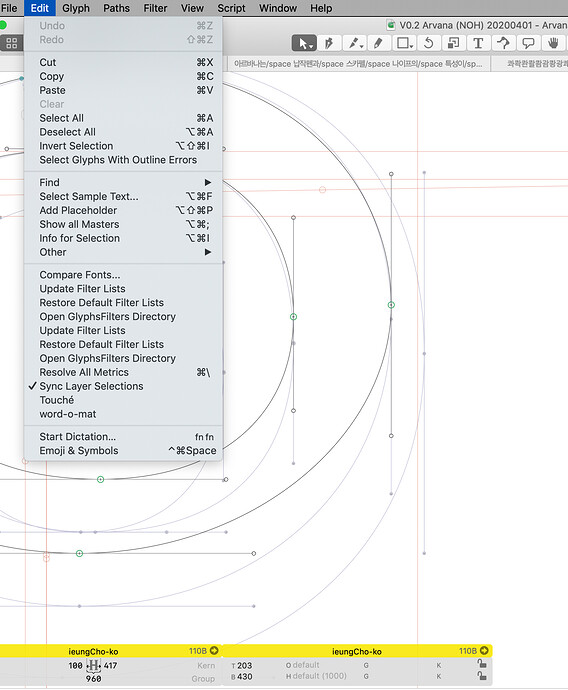Screen dimensions: 568x690
Task: Activate the Text tool
Action: [478, 43]
